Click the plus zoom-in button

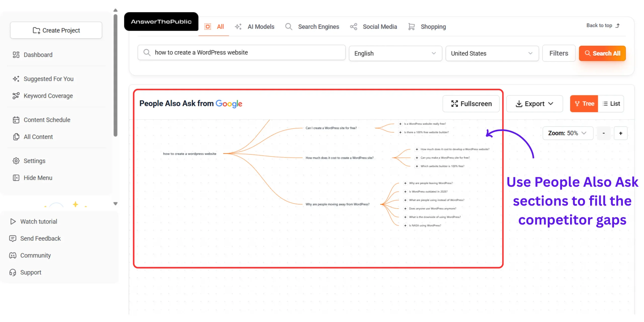coord(621,133)
